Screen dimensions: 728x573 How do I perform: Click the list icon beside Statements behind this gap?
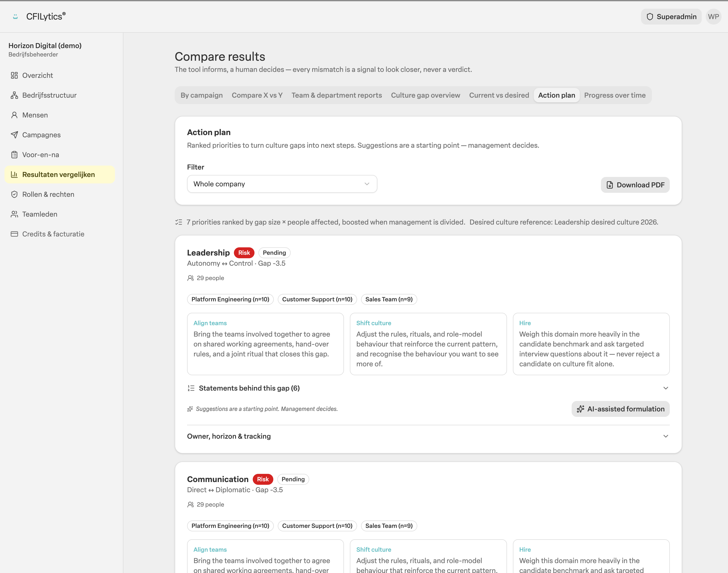pos(191,388)
